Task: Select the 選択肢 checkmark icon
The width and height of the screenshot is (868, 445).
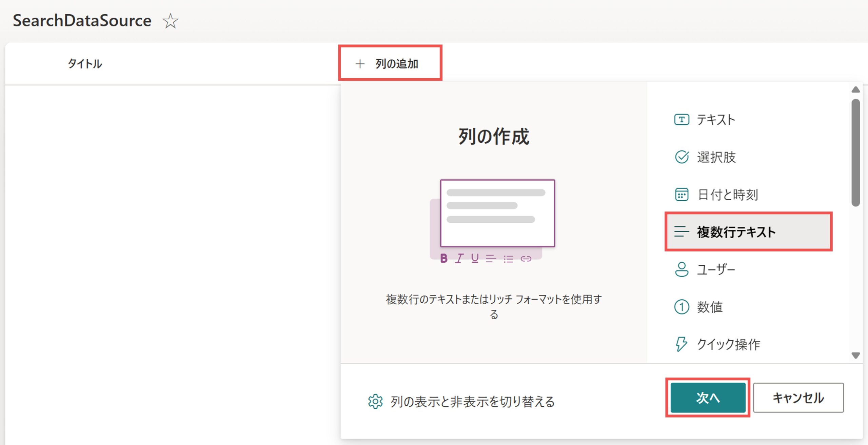Action: 682,157
